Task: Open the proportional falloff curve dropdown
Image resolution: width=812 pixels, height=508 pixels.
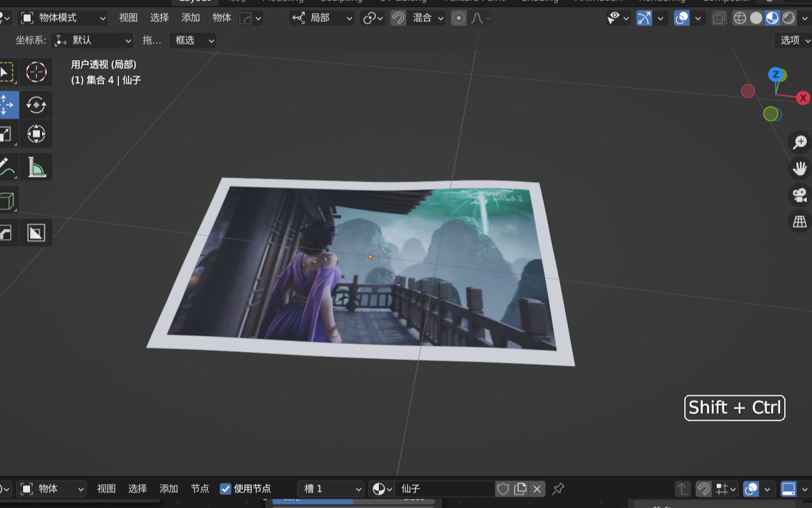Action: [x=481, y=18]
